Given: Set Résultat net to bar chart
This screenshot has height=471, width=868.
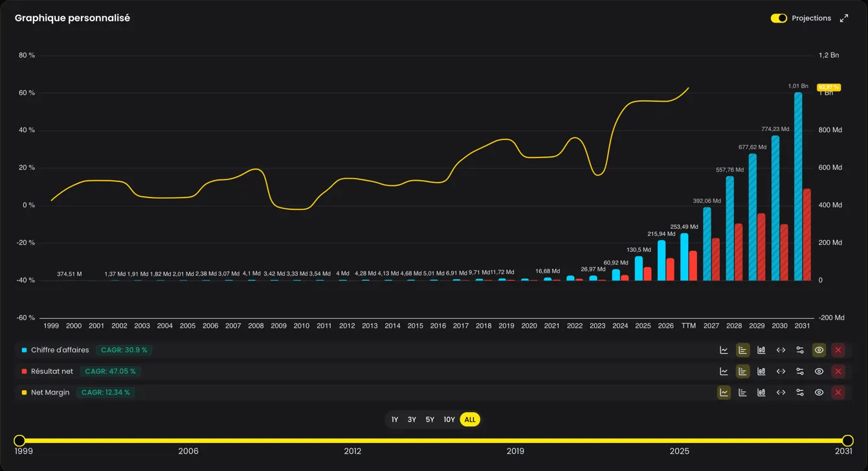Looking at the screenshot, I should pyautogui.click(x=742, y=371).
